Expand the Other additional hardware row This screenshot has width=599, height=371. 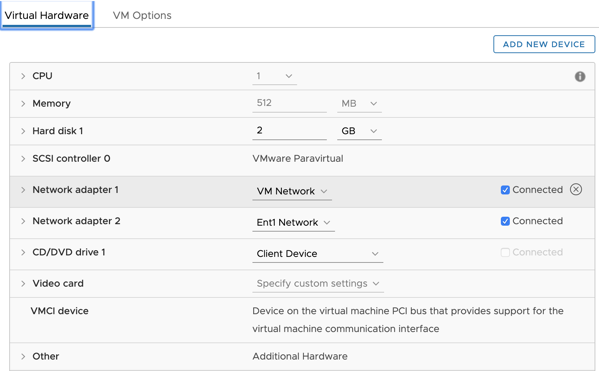[23, 356]
